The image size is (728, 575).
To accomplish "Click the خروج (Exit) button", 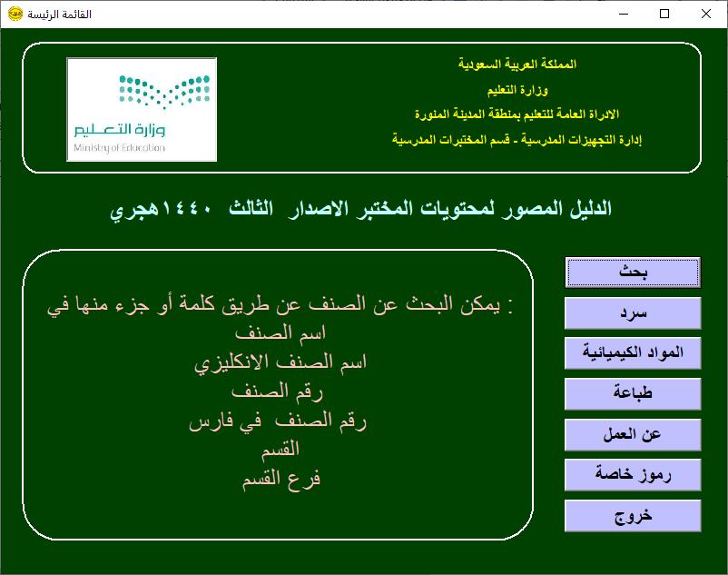I will (633, 515).
